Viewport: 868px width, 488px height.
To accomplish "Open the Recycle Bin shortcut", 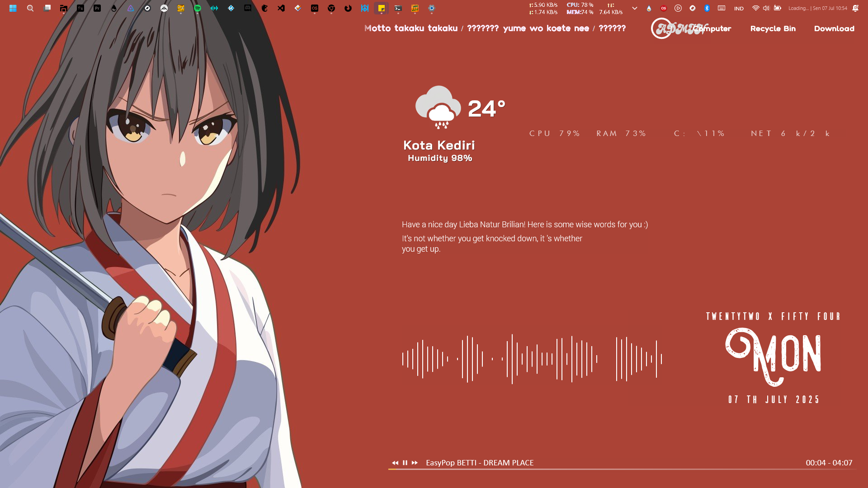I will (773, 28).
